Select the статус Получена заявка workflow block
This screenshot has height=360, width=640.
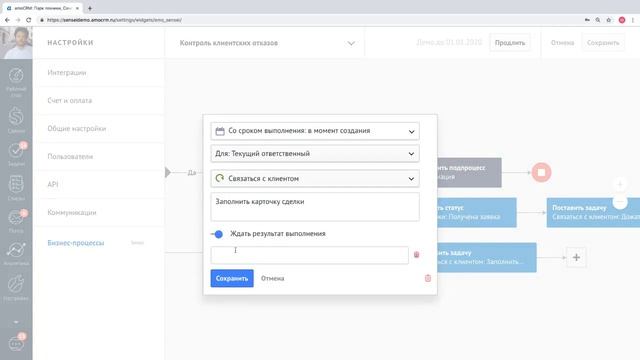pyautogui.click(x=477, y=213)
